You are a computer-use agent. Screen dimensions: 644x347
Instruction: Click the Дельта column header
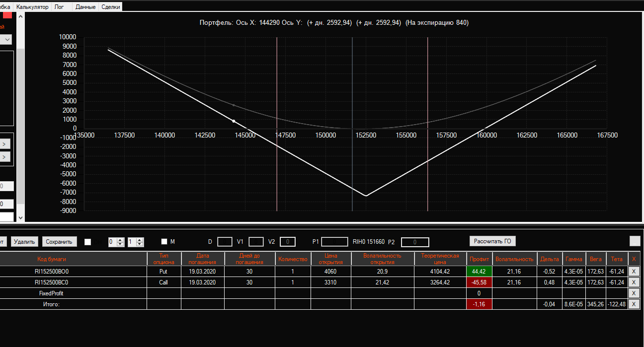(x=549, y=259)
